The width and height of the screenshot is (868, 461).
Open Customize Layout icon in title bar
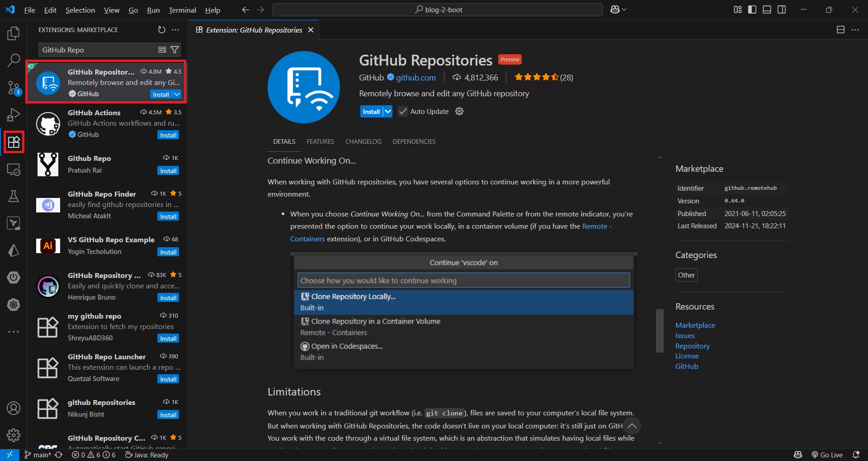(738, 9)
